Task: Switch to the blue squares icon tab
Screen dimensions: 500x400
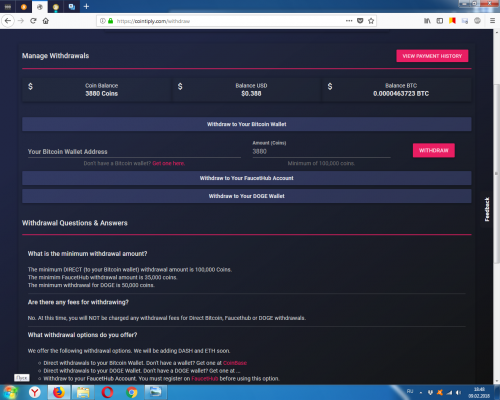Action: click(x=72, y=7)
